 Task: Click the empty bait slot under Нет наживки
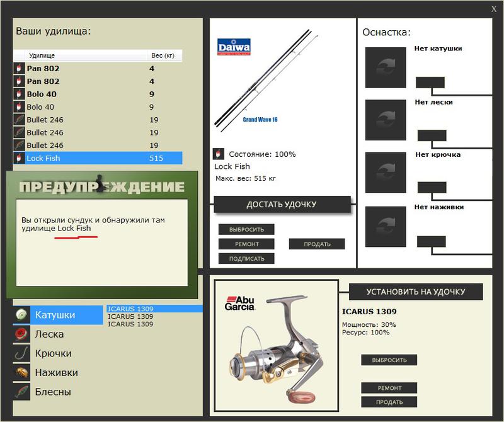coord(386,227)
